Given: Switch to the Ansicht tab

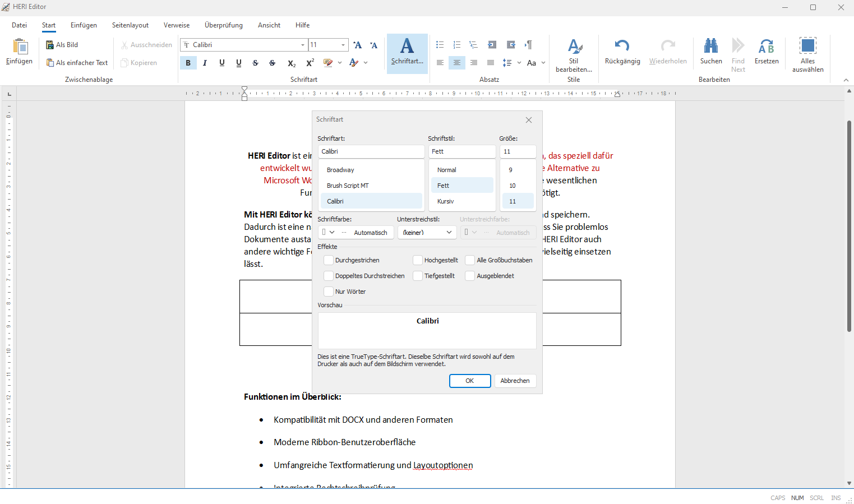Looking at the screenshot, I should point(269,25).
